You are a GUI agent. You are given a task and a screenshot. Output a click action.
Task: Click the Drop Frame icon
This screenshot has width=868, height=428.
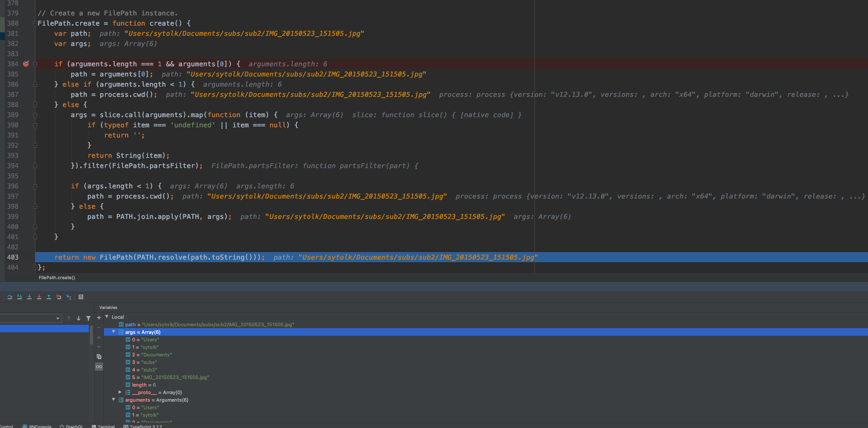(x=59, y=297)
